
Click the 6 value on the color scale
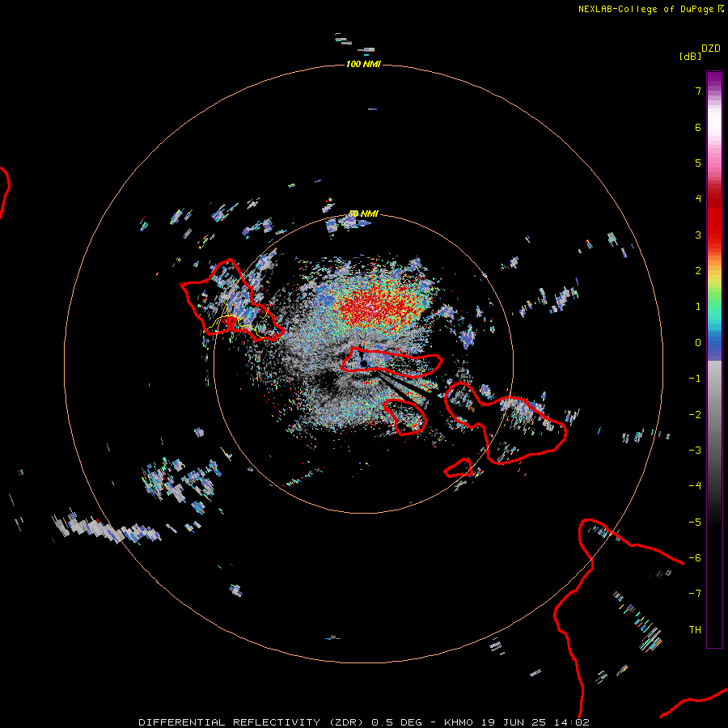(698, 127)
